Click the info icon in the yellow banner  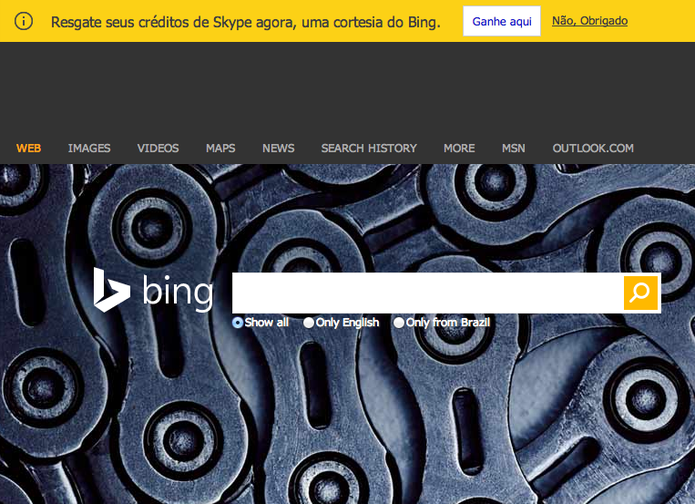[x=23, y=21]
